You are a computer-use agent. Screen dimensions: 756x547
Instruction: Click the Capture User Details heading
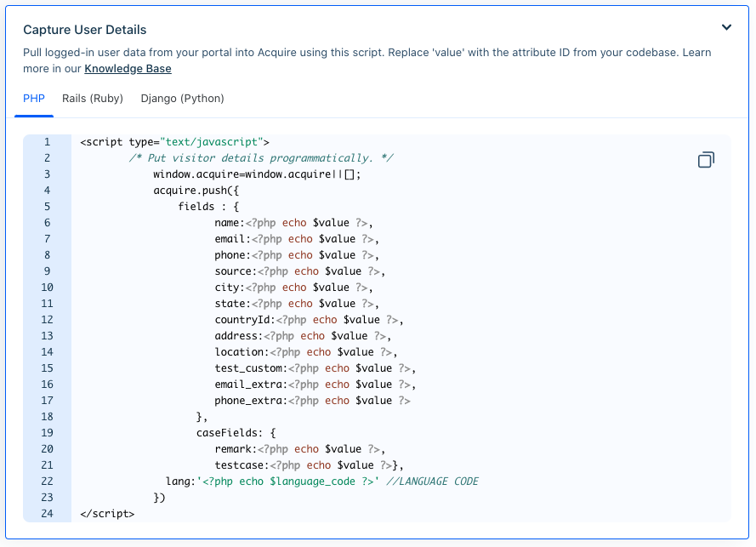pos(85,30)
